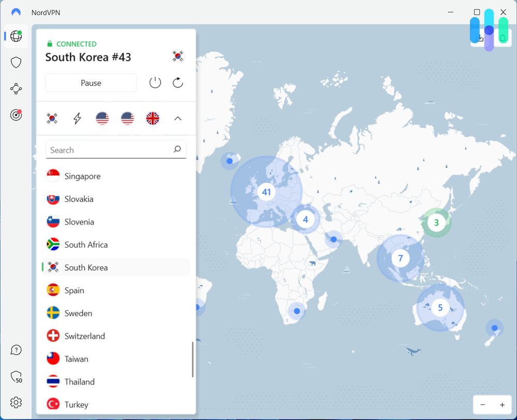
Task: Collapse recent connections with the chevron
Action: 177,118
